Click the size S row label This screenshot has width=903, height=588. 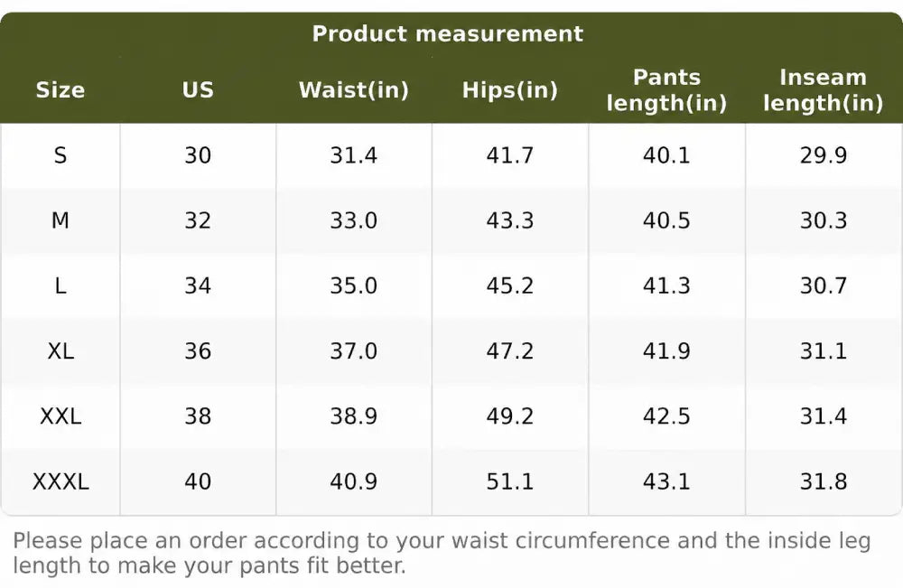coord(61,155)
